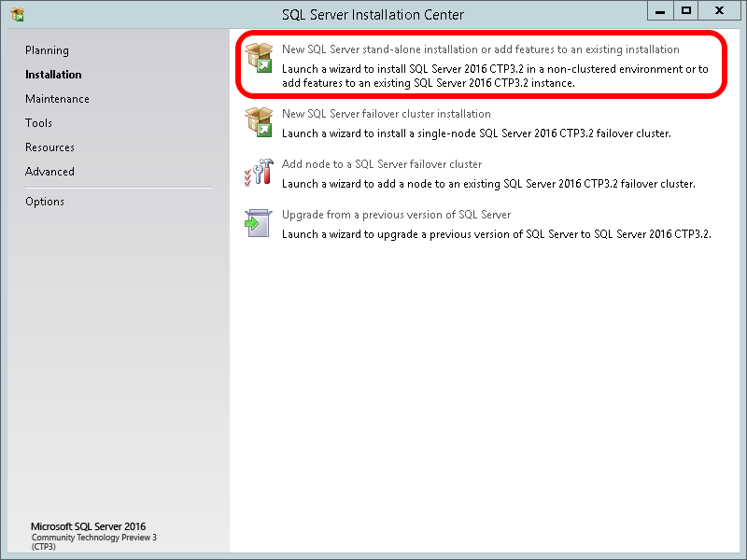Click text 'Launch a wizard to upgrade a previous version'
This screenshot has width=747, height=560.
pyautogui.click(x=497, y=235)
